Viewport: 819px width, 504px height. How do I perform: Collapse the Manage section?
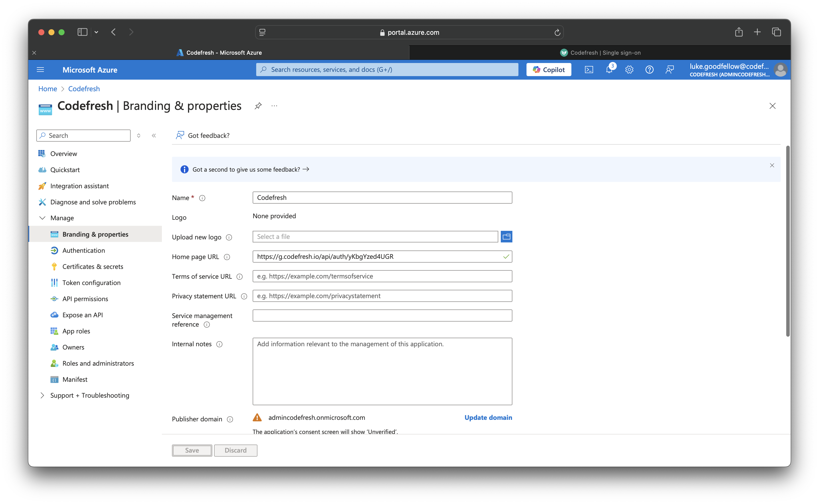tap(42, 218)
